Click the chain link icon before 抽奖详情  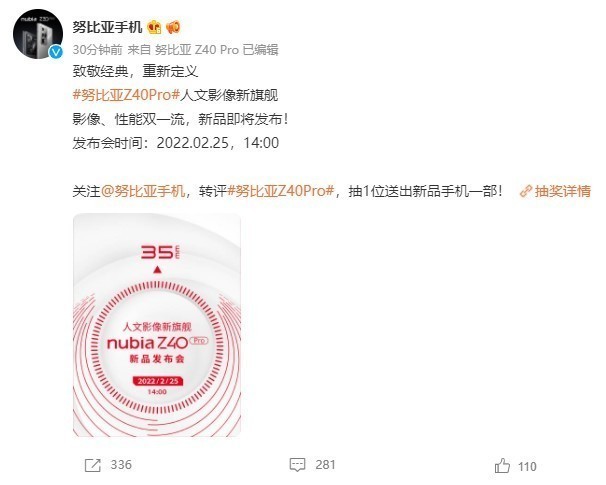point(526,192)
